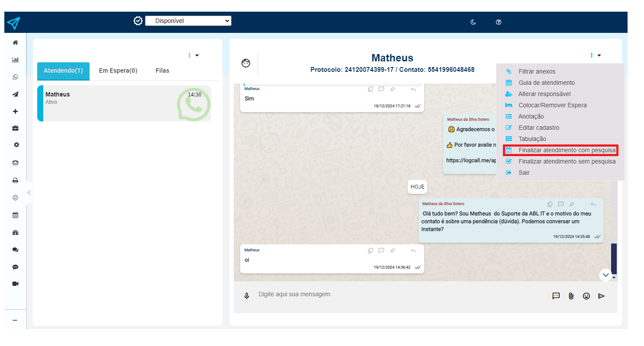The width and height of the screenshot is (644, 346).
Task: Pin the 'Olá tudo bem?' message
Action: (571, 204)
